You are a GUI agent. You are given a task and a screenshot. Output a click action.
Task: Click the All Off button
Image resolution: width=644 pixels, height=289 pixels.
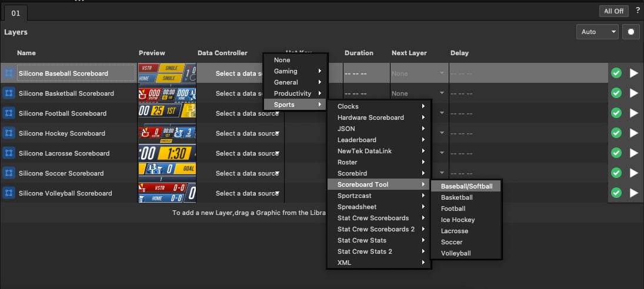click(x=613, y=11)
